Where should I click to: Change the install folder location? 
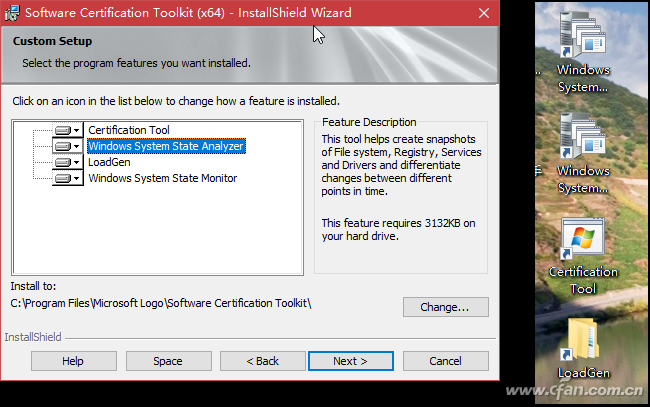point(446,307)
